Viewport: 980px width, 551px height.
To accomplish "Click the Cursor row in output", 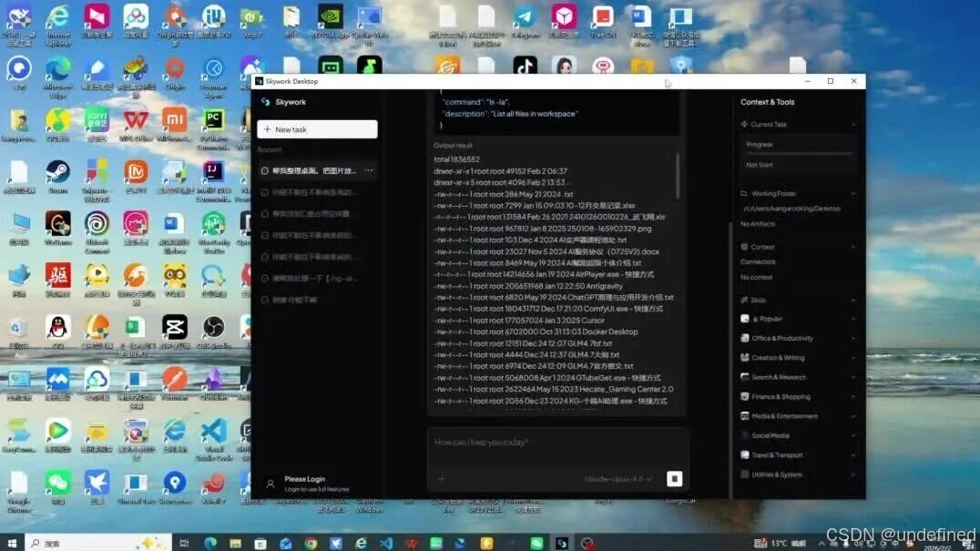I will pos(519,321).
